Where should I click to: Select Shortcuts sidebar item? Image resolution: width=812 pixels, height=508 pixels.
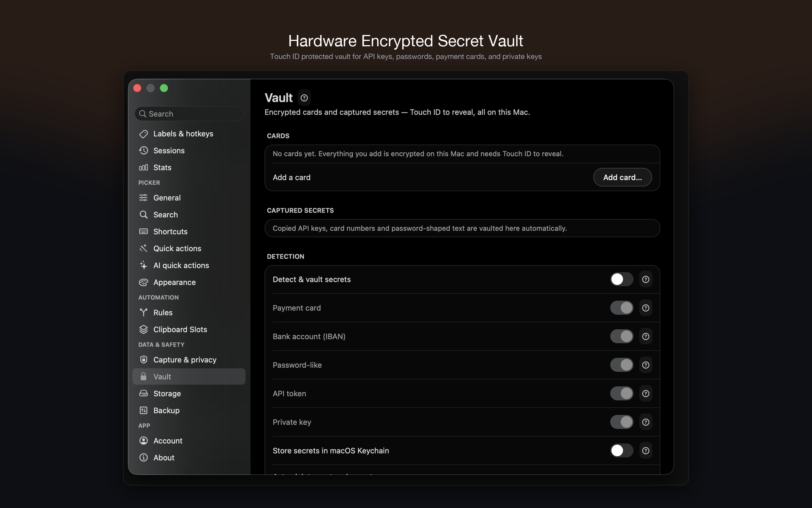(189, 231)
